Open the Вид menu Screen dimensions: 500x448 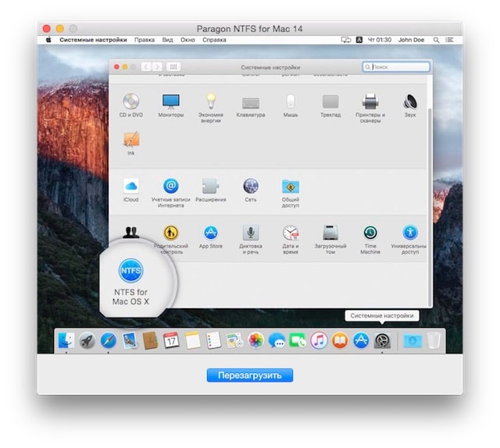coord(167,40)
